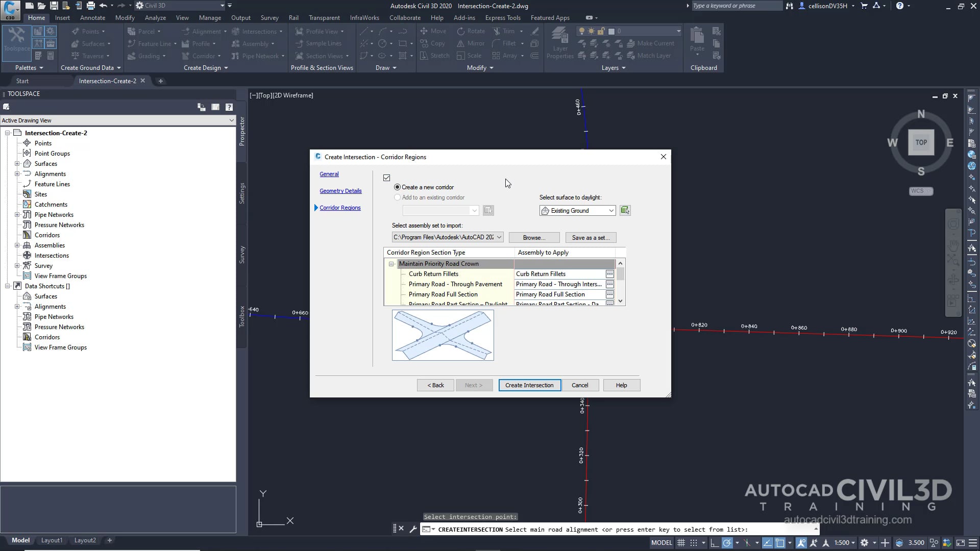Click the ViewCube Top face

[x=921, y=143]
